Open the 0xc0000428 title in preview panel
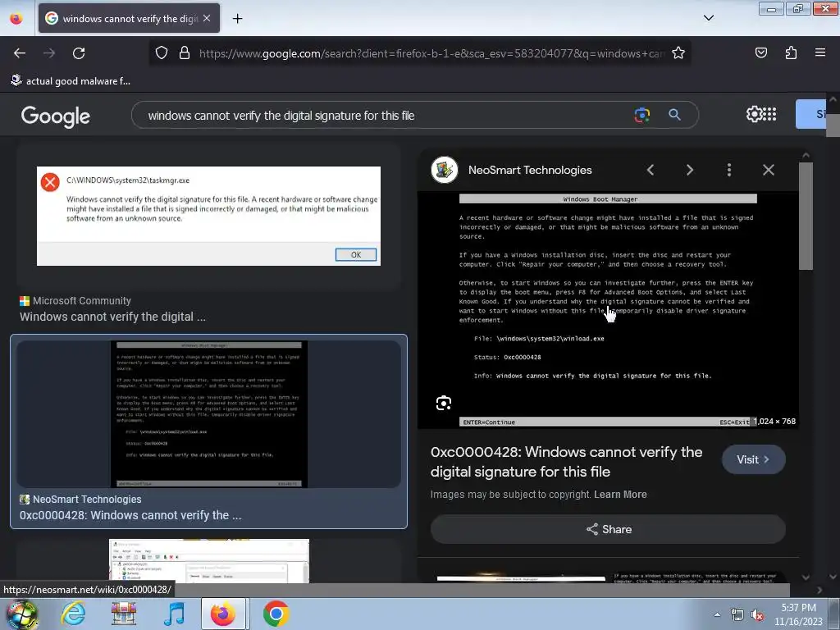Viewport: 840px width, 630px height. tap(566, 462)
